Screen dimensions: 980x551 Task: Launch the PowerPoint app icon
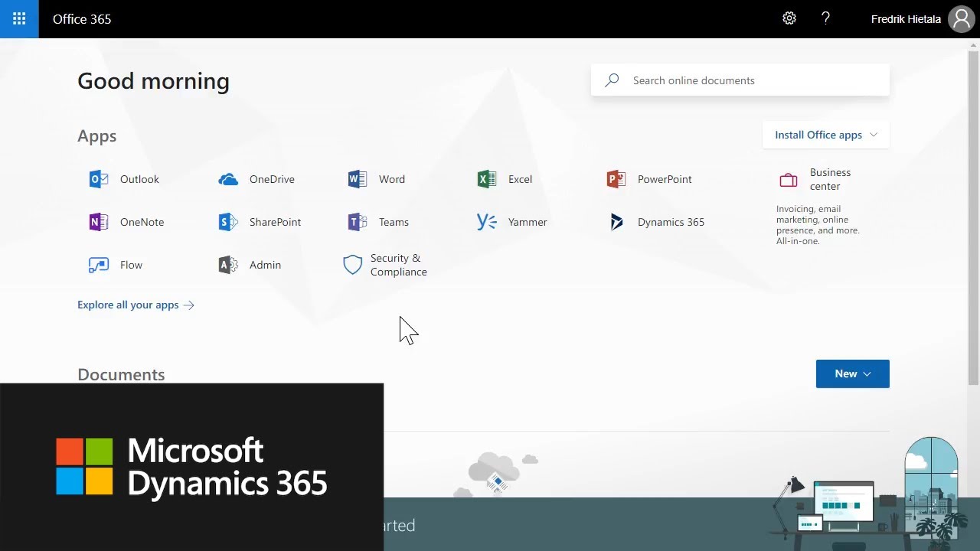click(x=616, y=179)
